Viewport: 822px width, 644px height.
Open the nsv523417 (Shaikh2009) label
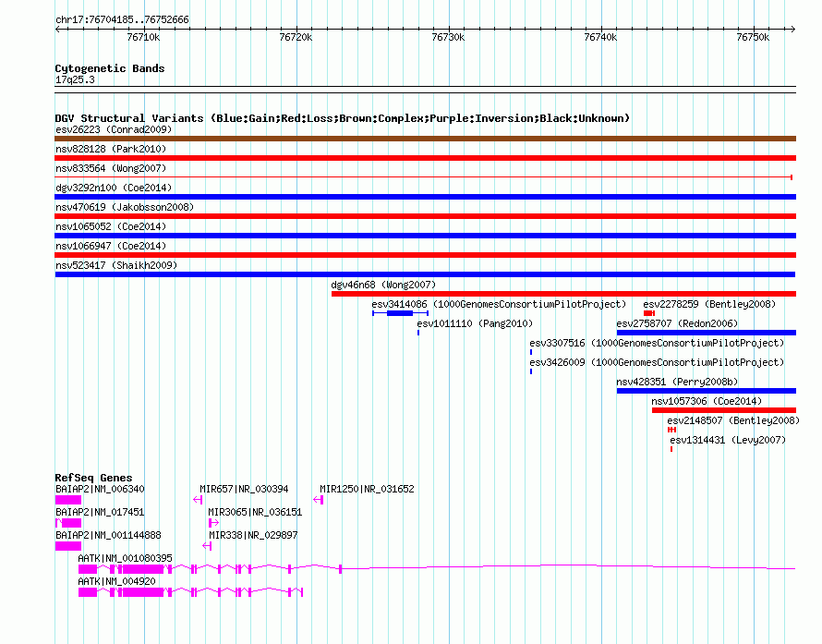click(116, 265)
